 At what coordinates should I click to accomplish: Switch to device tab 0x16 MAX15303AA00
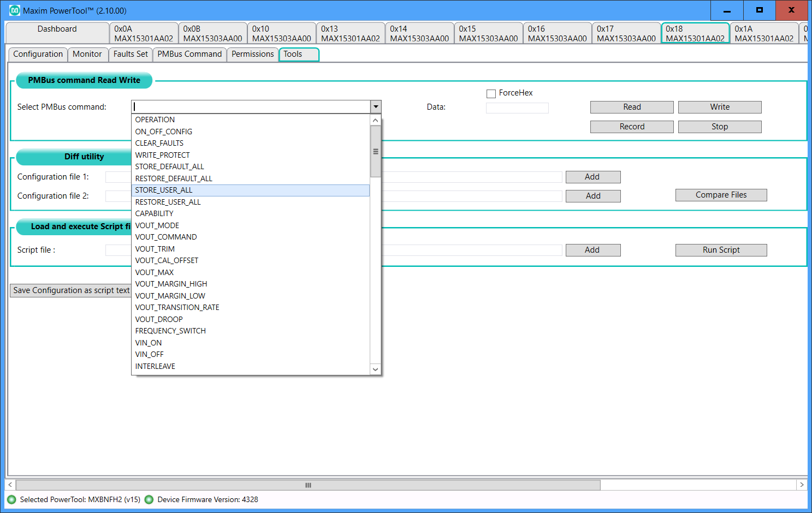pos(557,33)
